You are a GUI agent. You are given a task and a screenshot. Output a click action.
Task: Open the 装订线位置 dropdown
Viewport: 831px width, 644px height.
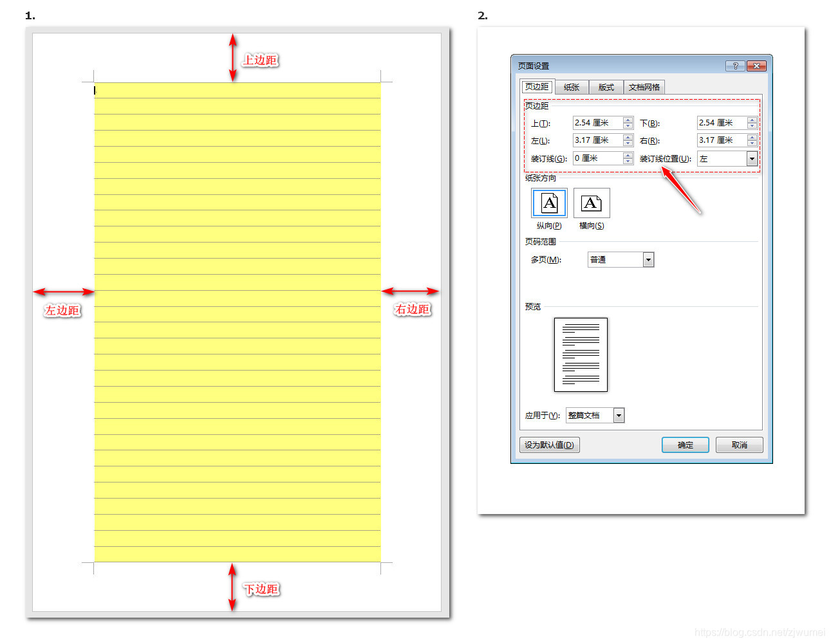[727, 159]
